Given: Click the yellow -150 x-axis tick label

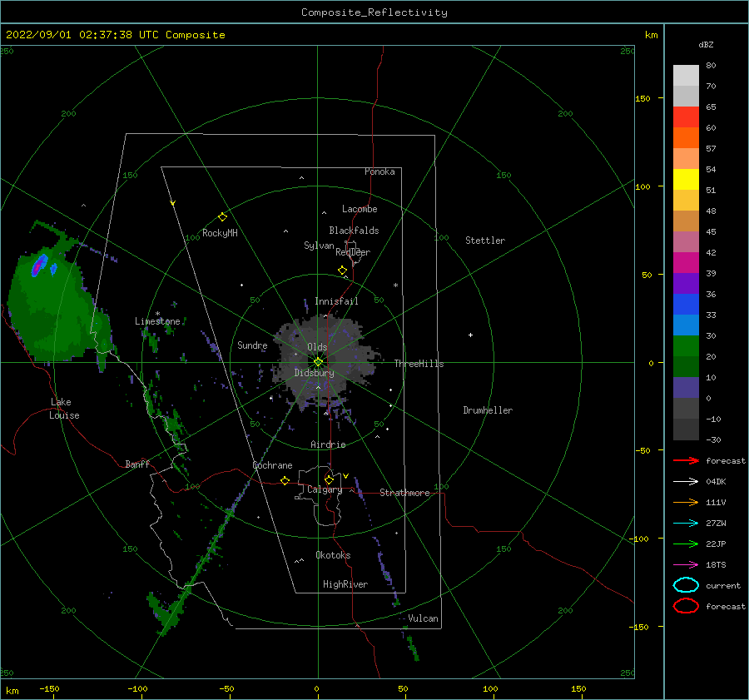Looking at the screenshot, I should [x=49, y=688].
